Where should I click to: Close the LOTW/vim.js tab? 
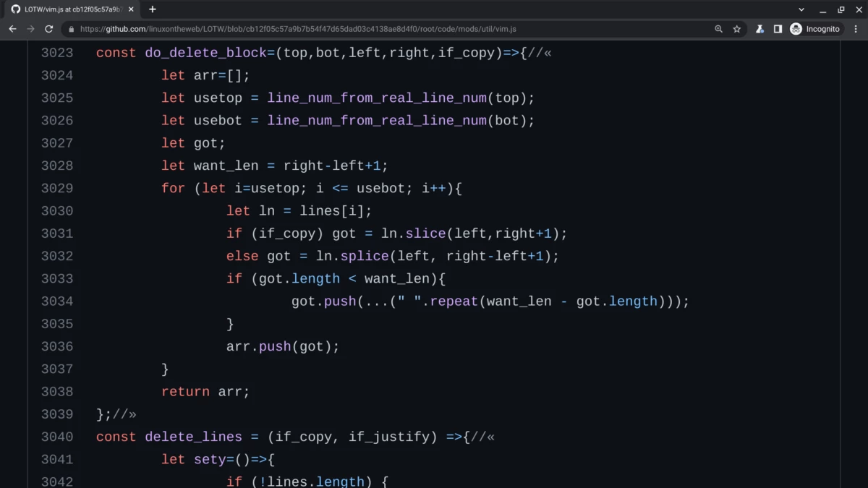[x=131, y=9]
